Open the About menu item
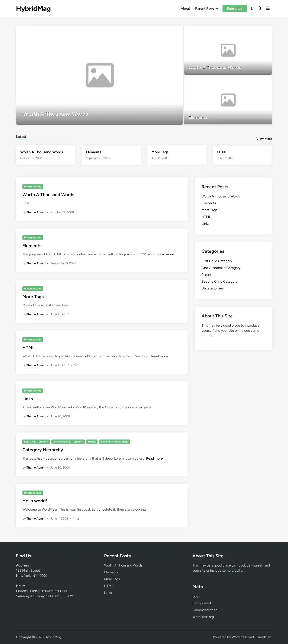288x644 pixels. (185, 9)
